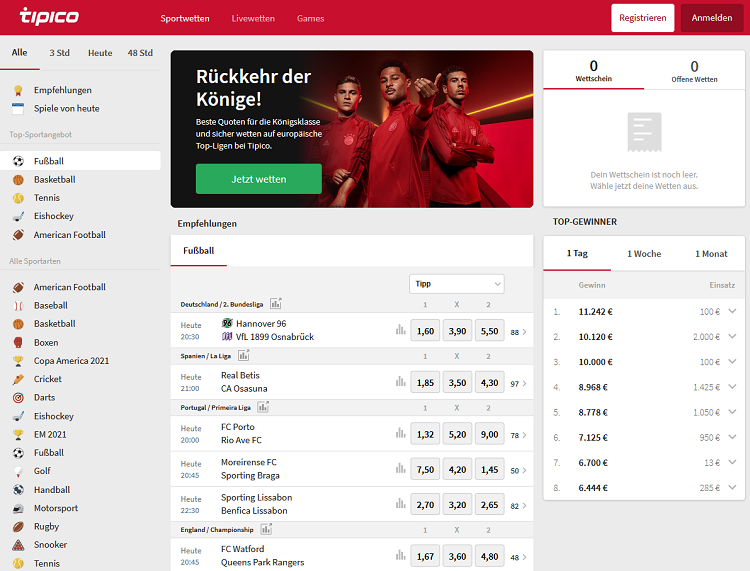The image size is (750, 571).
Task: Open statistics icon for Deutschland / 2. Bundesliga
Action: click(x=276, y=304)
